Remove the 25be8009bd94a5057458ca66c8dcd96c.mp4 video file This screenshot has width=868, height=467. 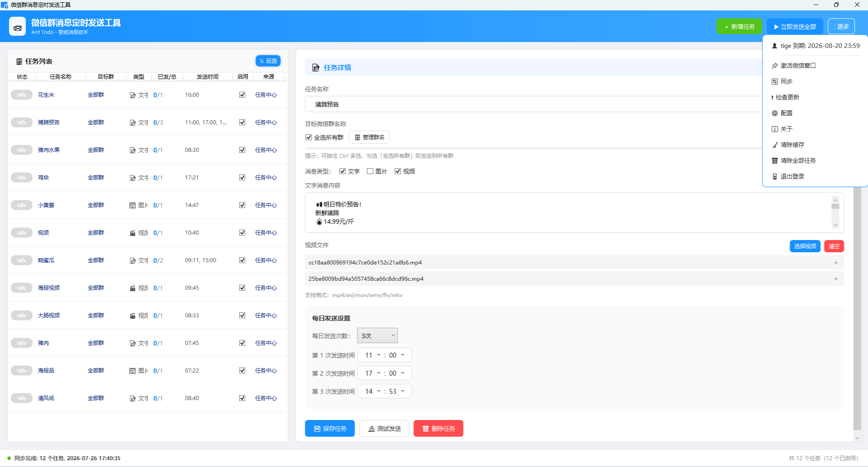click(836, 279)
